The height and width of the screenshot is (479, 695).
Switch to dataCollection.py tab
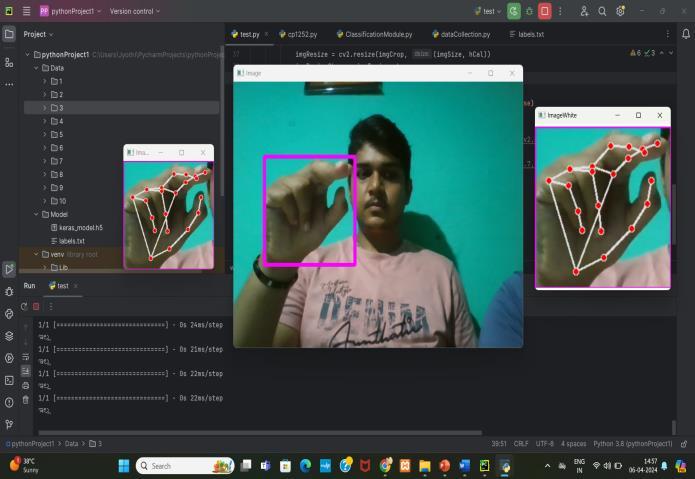(461, 34)
